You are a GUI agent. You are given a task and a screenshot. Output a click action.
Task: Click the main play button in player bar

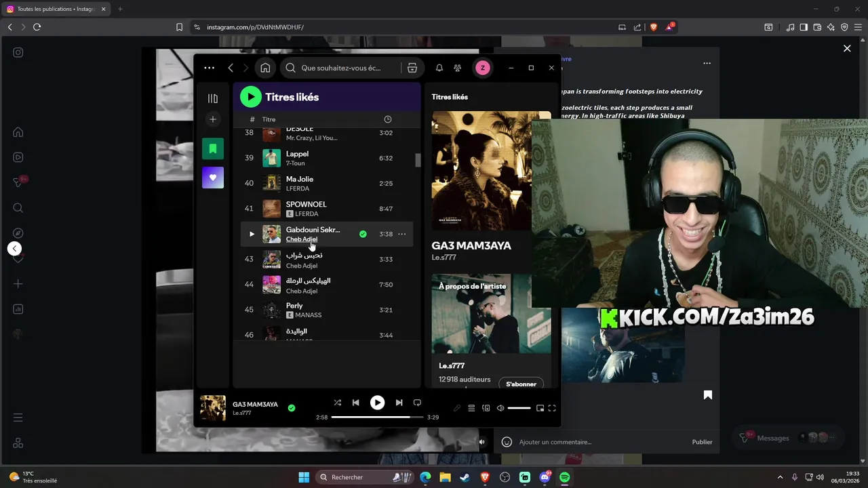click(377, 403)
